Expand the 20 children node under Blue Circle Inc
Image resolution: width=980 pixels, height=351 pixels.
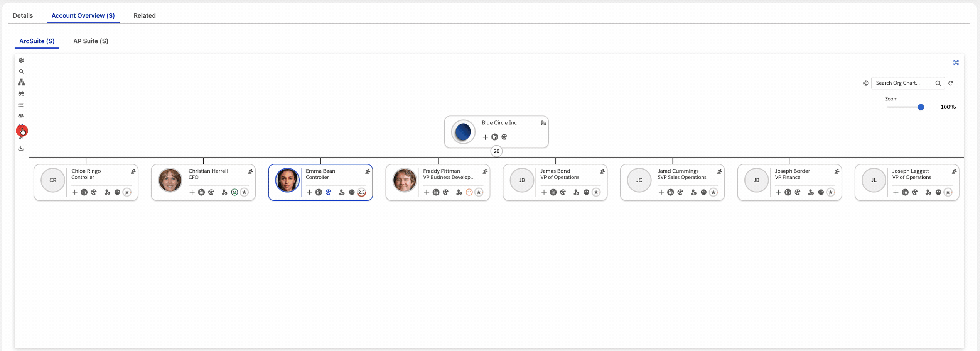point(496,151)
